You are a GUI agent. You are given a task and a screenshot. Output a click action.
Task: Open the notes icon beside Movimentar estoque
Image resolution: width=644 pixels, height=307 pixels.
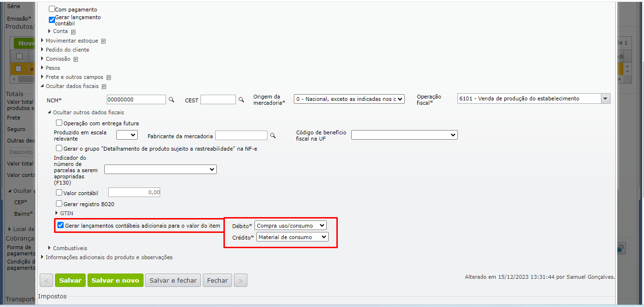pos(103,41)
